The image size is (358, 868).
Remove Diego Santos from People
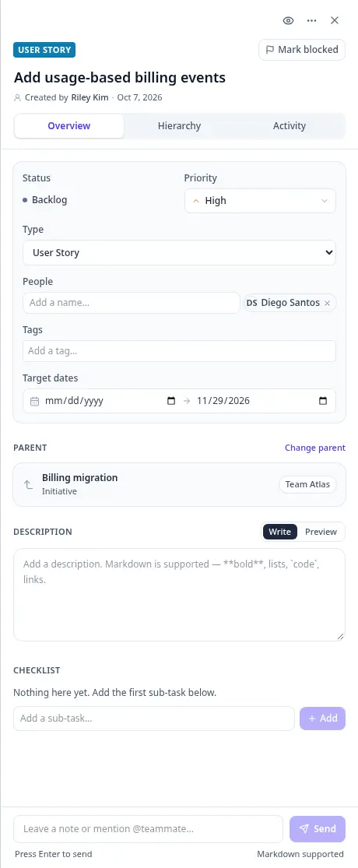327,304
